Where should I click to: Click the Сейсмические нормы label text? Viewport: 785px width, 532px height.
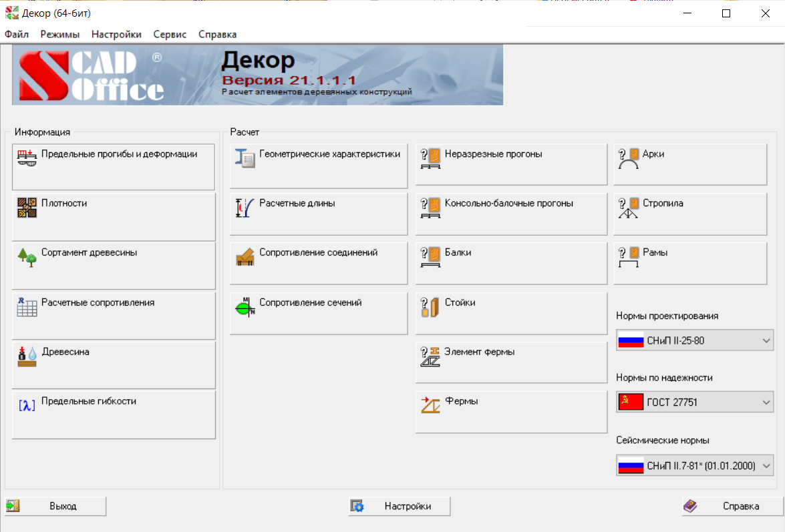pos(663,441)
